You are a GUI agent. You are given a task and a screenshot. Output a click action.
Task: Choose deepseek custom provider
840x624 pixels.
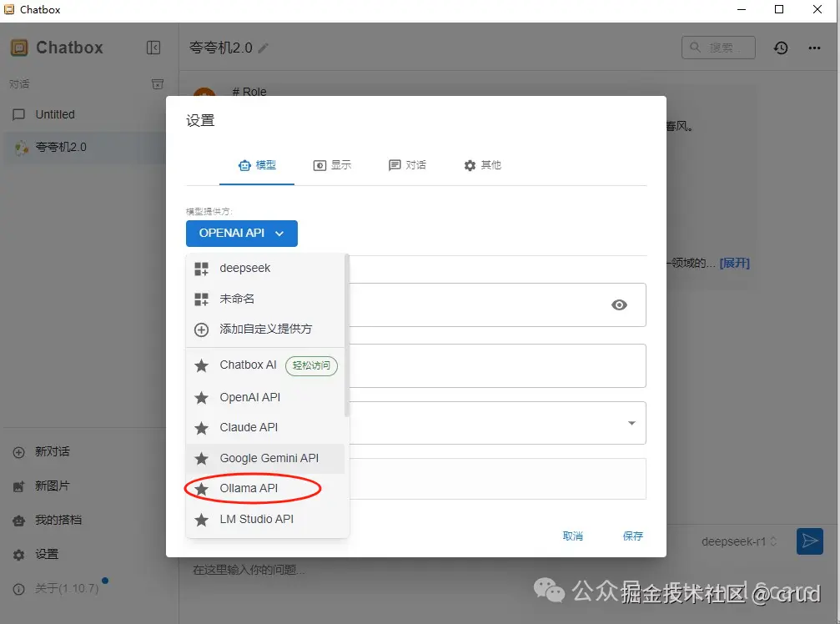coord(265,269)
